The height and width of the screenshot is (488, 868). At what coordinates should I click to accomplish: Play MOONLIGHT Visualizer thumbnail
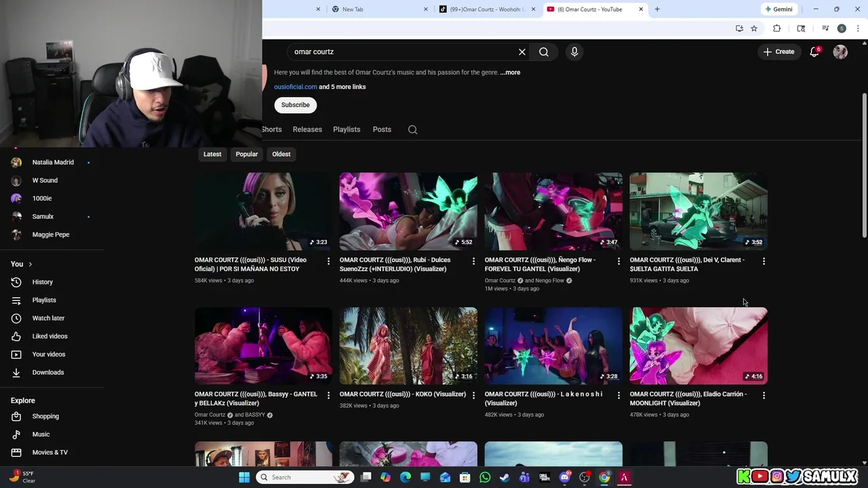click(698, 346)
